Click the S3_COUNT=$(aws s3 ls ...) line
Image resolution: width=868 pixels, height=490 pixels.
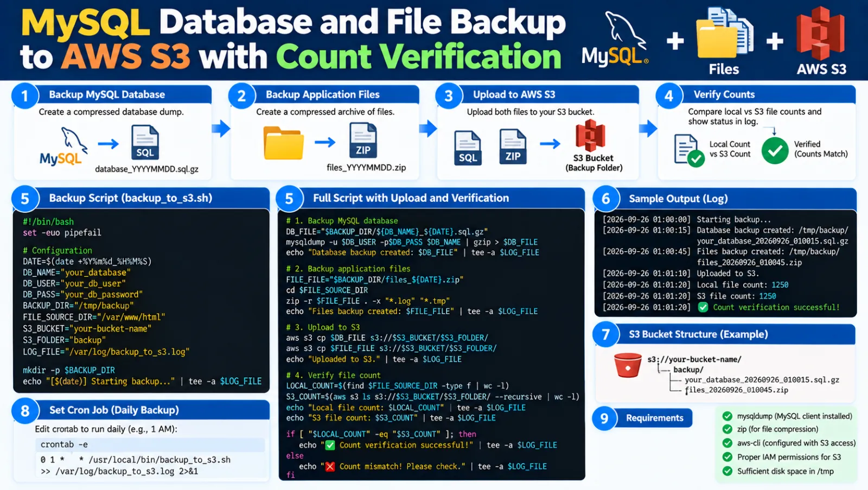pos(432,397)
